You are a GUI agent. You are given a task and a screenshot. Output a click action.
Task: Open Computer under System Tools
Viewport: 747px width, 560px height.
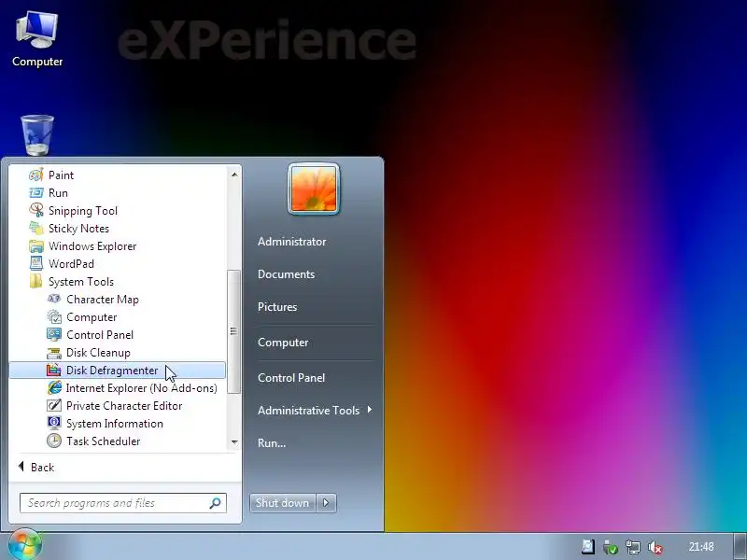coord(118,317)
